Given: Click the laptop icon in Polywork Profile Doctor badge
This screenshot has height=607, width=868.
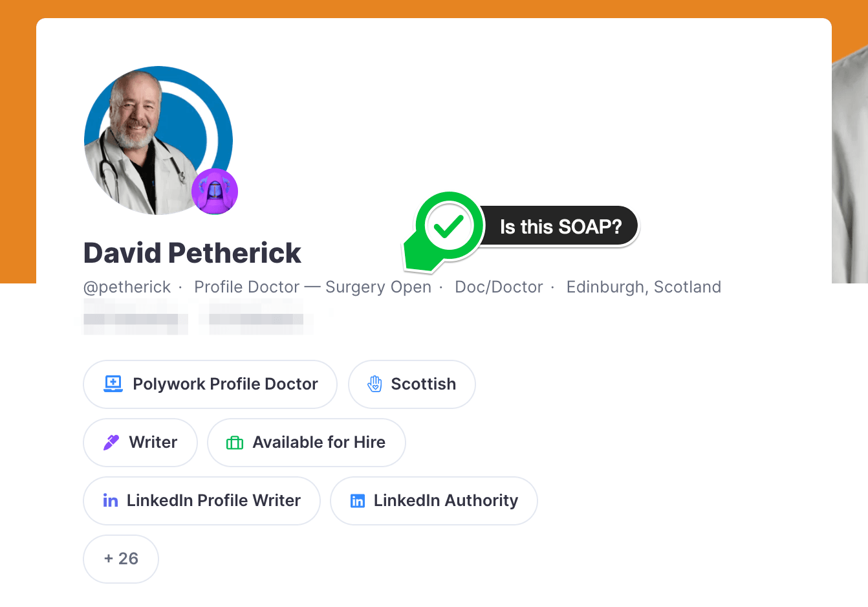Looking at the screenshot, I should click(x=113, y=384).
